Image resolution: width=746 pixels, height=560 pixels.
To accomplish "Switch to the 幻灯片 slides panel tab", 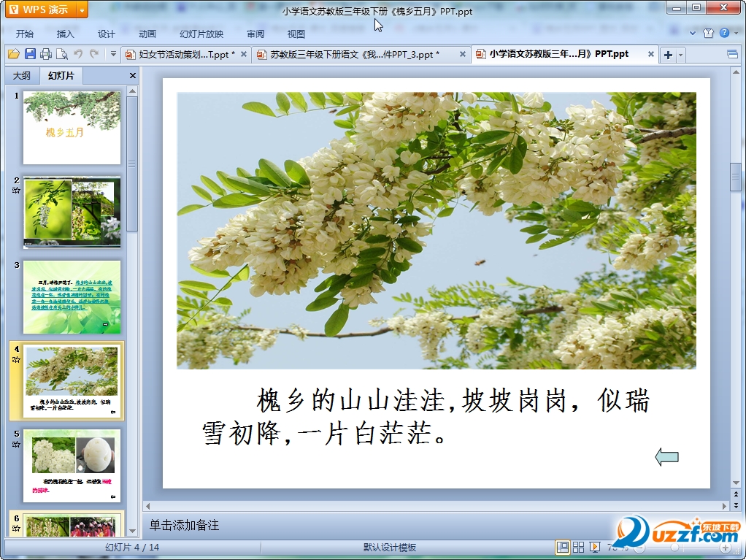I will [61, 76].
